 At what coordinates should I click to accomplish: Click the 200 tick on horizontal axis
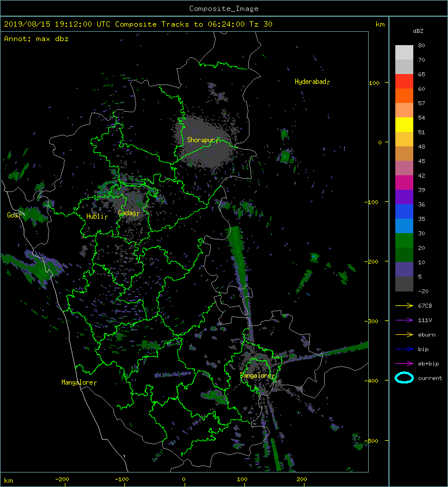point(302,479)
